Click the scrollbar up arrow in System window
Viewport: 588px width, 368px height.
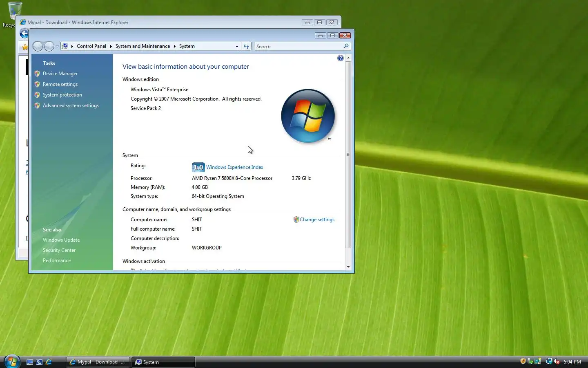(348, 58)
